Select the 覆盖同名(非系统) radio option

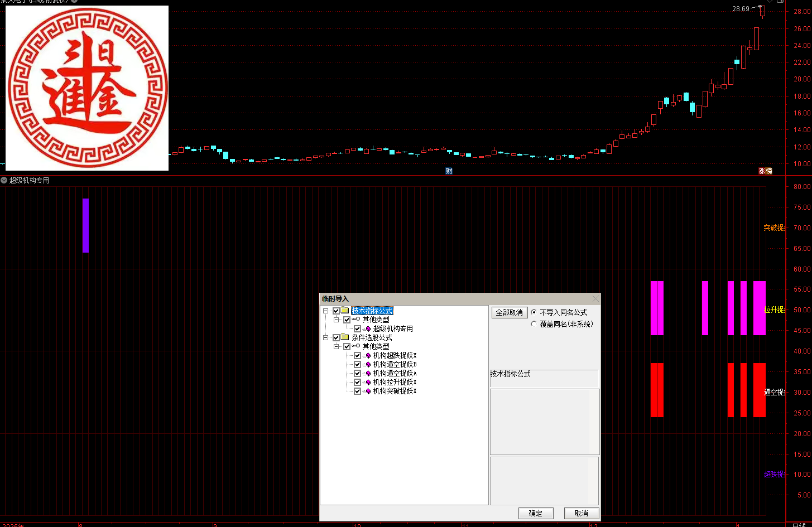tap(534, 323)
